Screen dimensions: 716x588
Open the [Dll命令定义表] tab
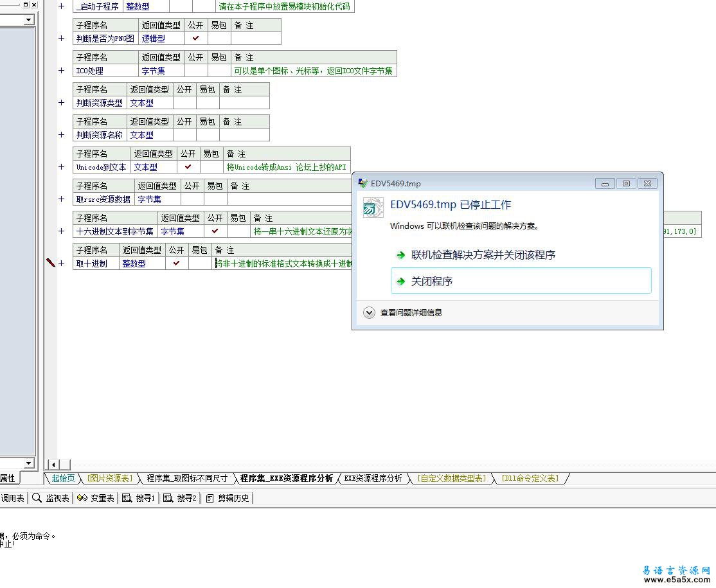coord(530,478)
